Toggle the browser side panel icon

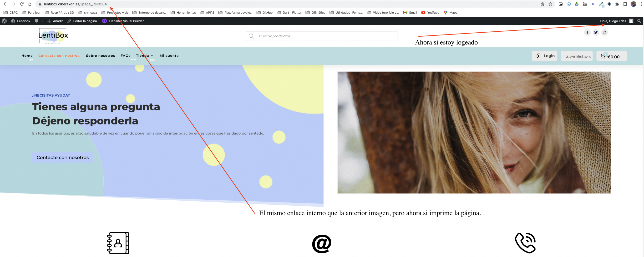[x=625, y=4]
